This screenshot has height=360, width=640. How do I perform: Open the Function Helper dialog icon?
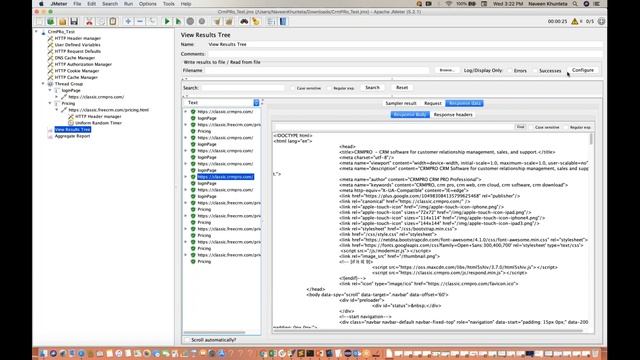[x=271, y=21]
